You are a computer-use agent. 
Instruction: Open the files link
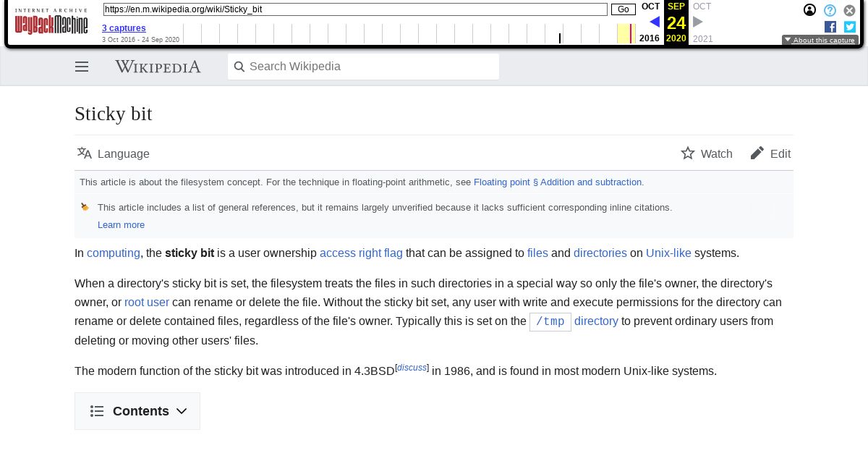pyautogui.click(x=537, y=253)
